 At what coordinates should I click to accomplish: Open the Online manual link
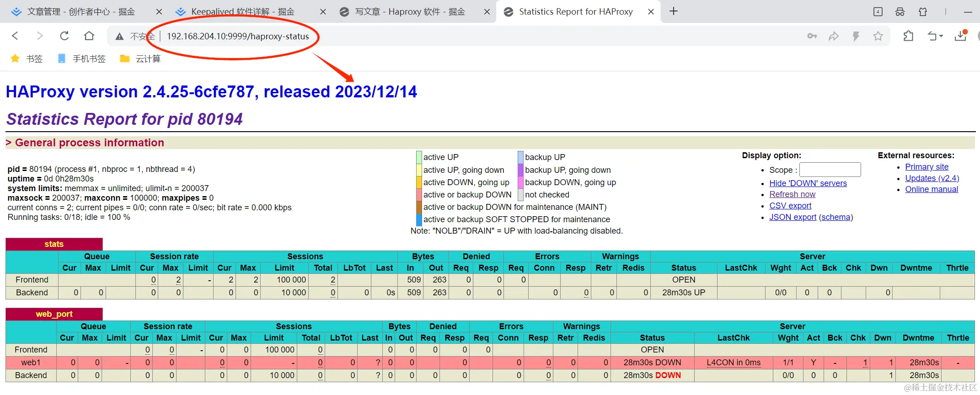[x=932, y=189]
